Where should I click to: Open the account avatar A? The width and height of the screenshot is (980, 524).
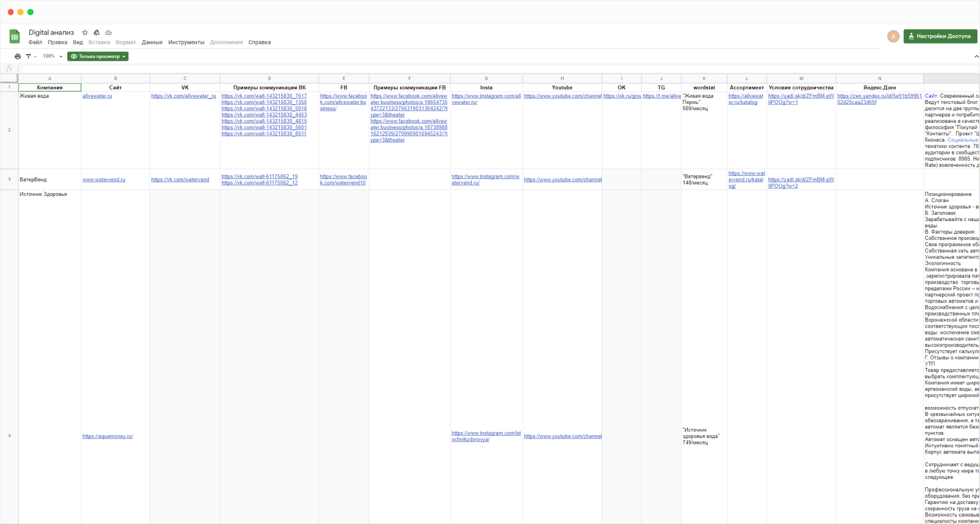coord(893,36)
